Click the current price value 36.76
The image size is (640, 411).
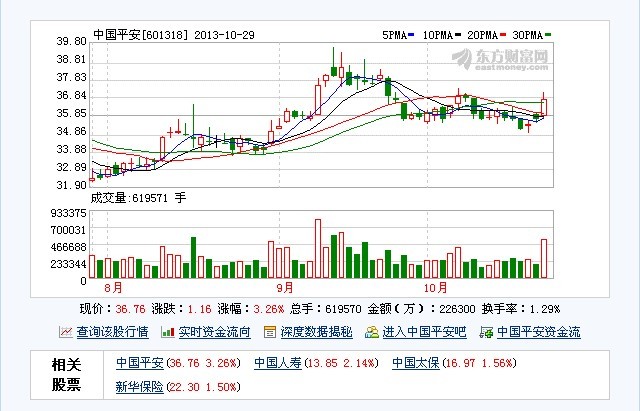click(130, 309)
